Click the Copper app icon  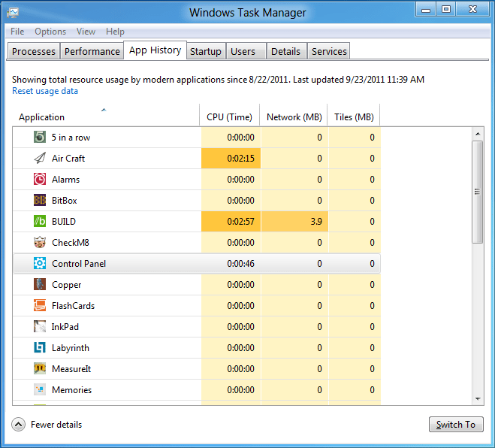[40, 284]
